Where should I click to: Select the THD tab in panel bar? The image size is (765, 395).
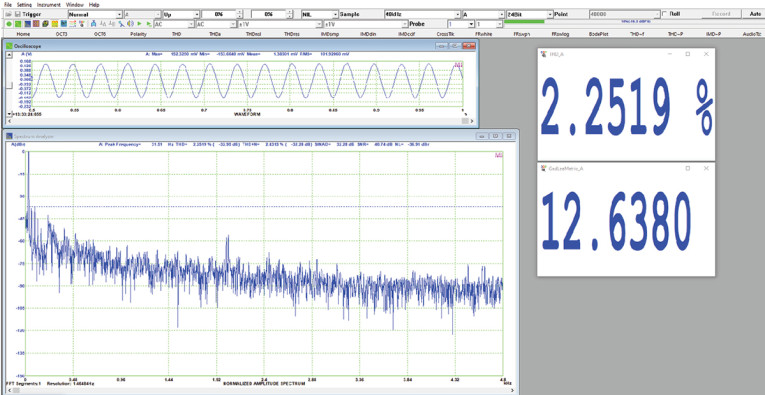coord(176,34)
